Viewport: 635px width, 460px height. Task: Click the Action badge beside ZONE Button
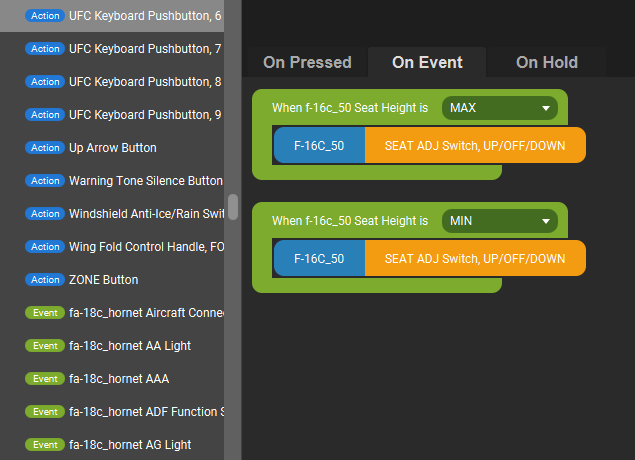(45, 280)
